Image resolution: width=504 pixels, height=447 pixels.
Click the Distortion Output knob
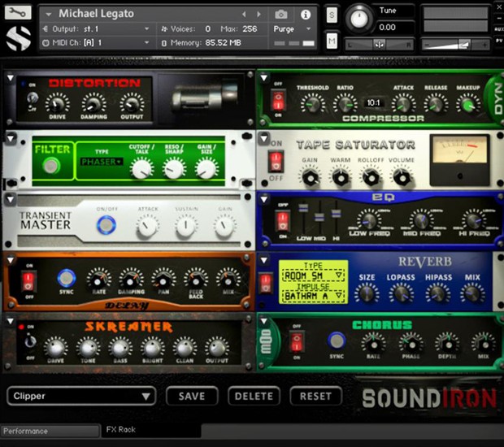click(132, 104)
